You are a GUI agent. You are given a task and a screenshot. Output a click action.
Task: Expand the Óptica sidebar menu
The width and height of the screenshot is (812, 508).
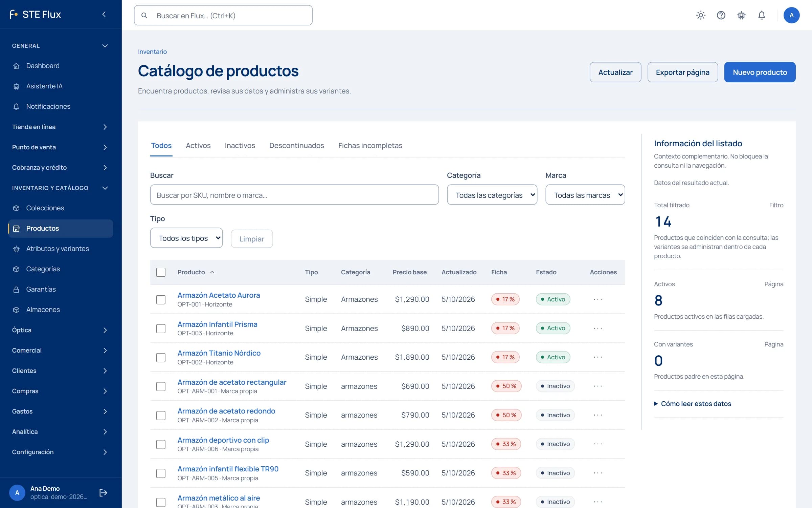(61, 330)
